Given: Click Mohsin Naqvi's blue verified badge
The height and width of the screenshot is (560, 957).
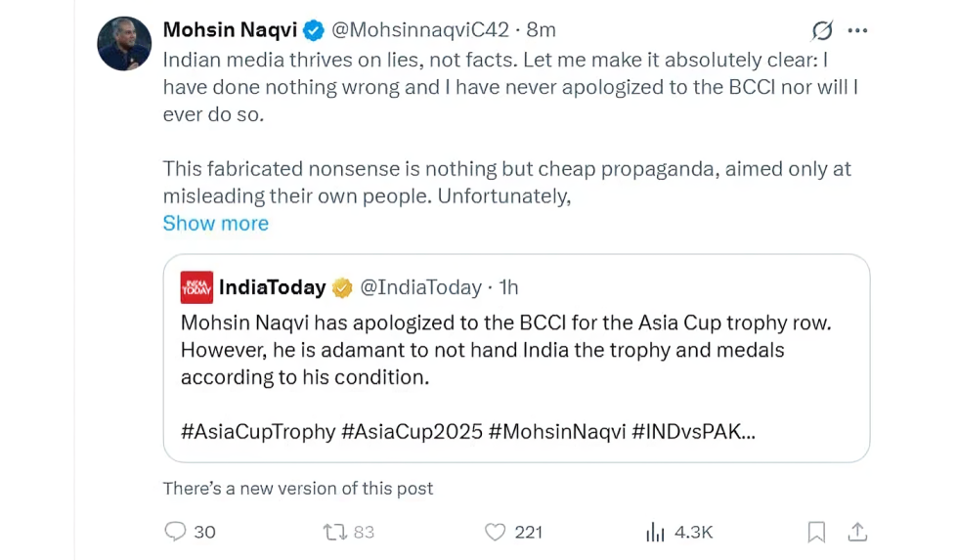Looking at the screenshot, I should click(314, 31).
